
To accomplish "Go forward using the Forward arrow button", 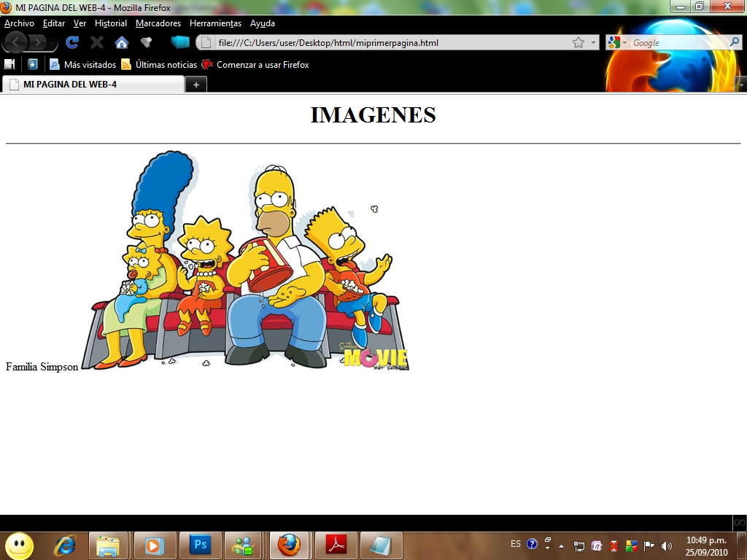I will click(37, 43).
